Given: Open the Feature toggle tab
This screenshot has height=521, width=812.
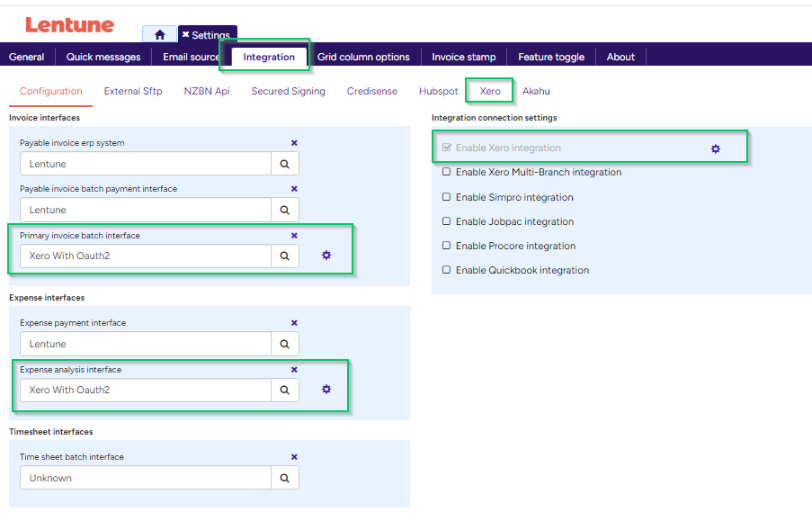Looking at the screenshot, I should 551,57.
